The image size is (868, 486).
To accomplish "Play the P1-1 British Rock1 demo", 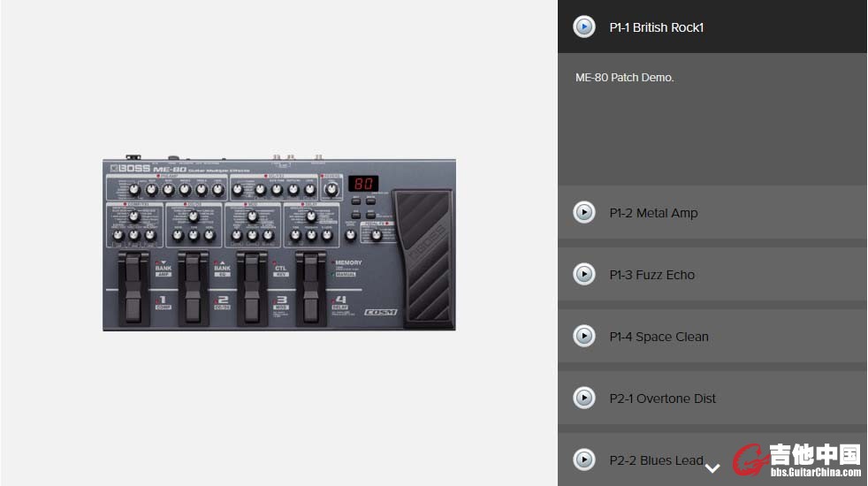I will [584, 27].
